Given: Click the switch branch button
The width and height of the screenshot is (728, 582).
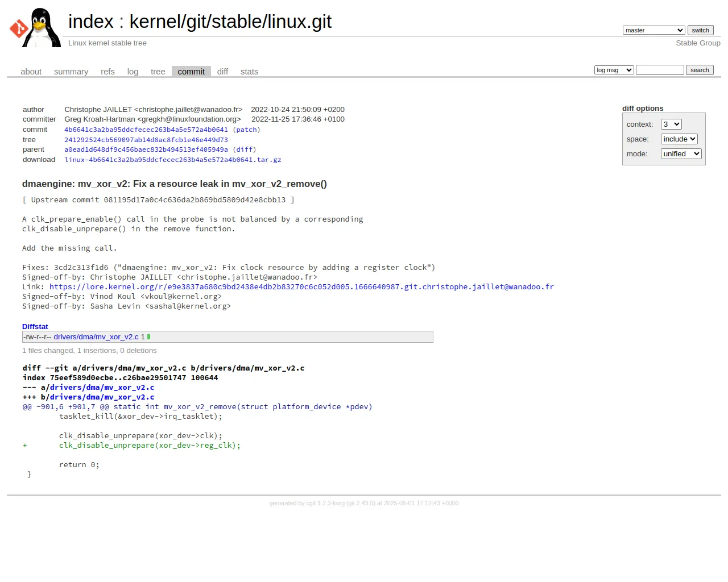Looking at the screenshot, I should 700,30.
